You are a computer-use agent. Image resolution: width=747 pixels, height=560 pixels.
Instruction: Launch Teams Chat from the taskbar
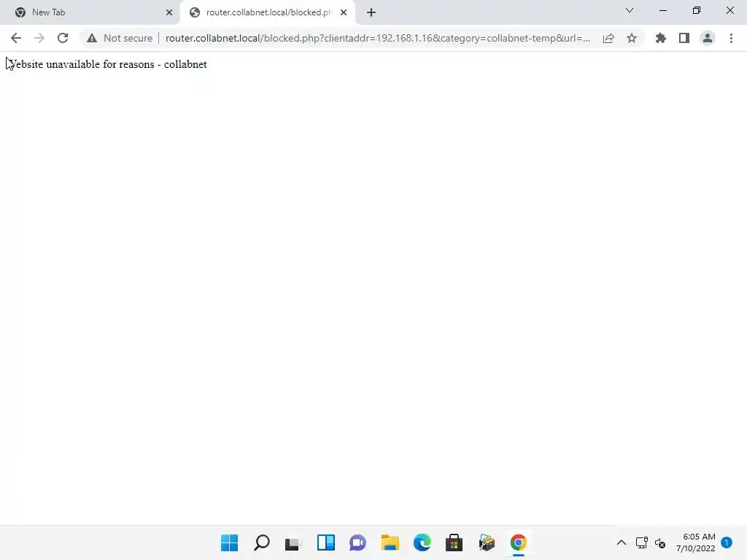coord(357,542)
